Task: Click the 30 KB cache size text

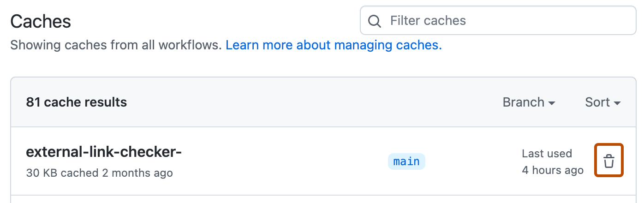Action: [42, 173]
